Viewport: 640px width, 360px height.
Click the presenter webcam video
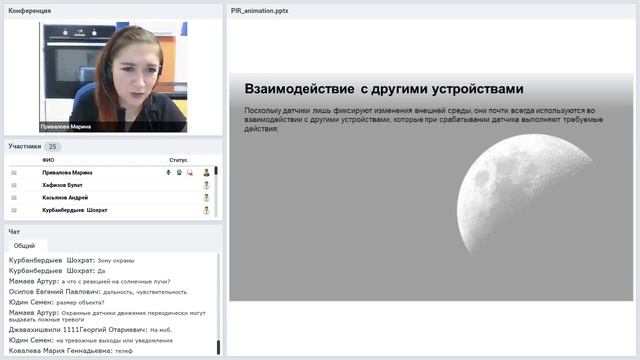113,77
